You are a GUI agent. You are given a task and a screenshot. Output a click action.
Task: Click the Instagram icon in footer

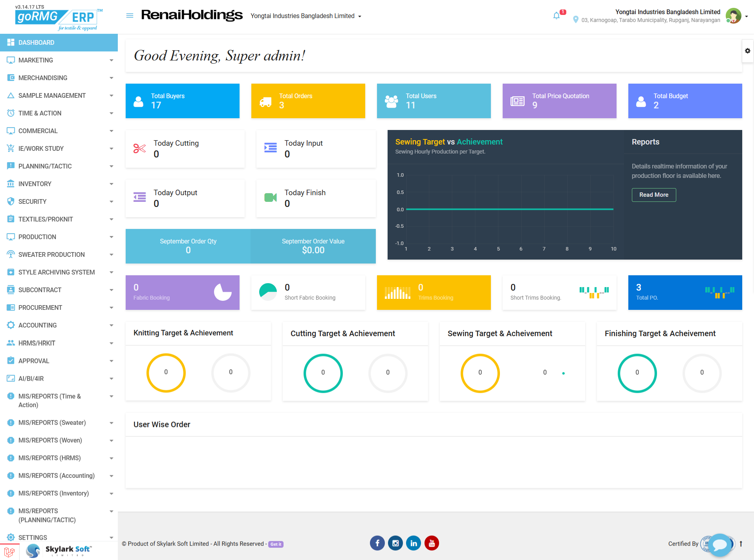pyautogui.click(x=395, y=543)
